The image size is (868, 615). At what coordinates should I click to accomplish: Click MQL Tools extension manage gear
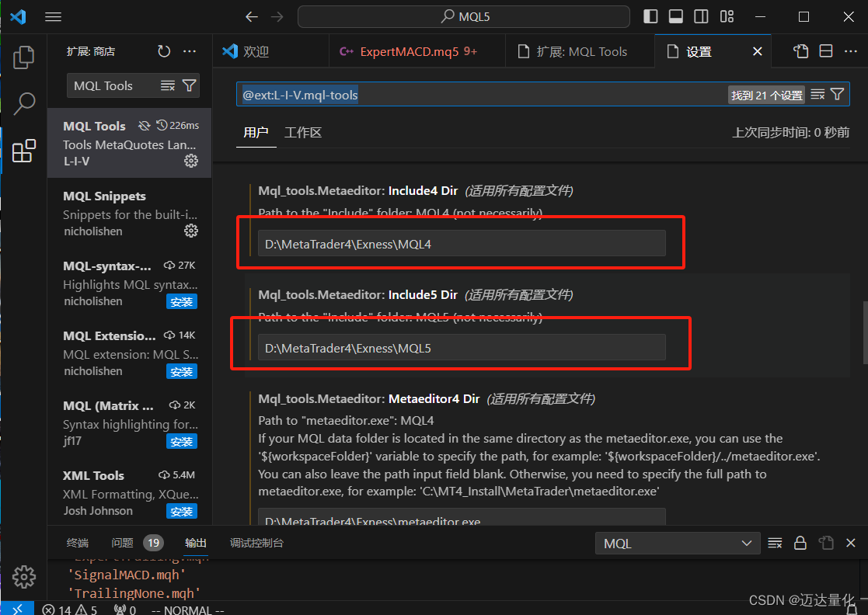(x=191, y=161)
